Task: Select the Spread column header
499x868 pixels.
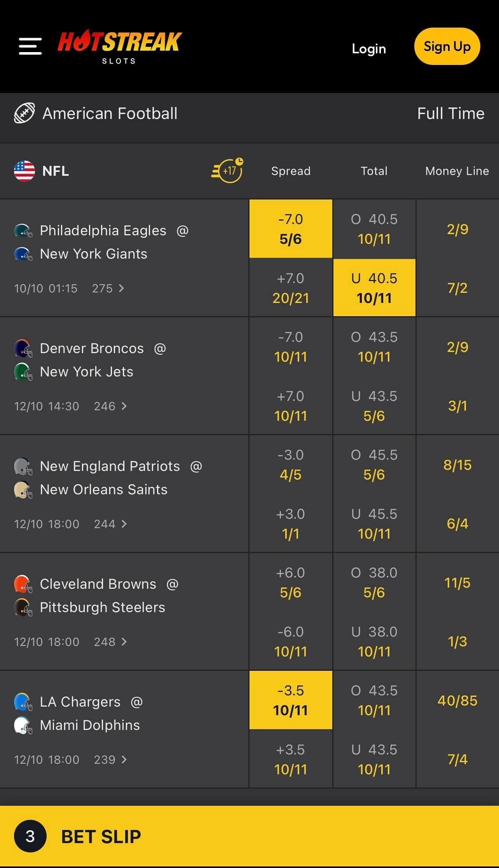Action: pos(291,171)
